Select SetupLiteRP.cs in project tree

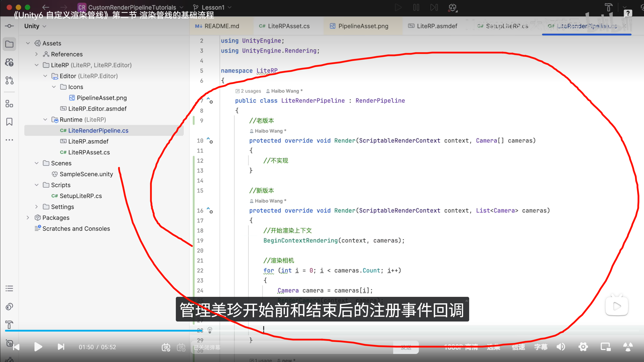80,196
